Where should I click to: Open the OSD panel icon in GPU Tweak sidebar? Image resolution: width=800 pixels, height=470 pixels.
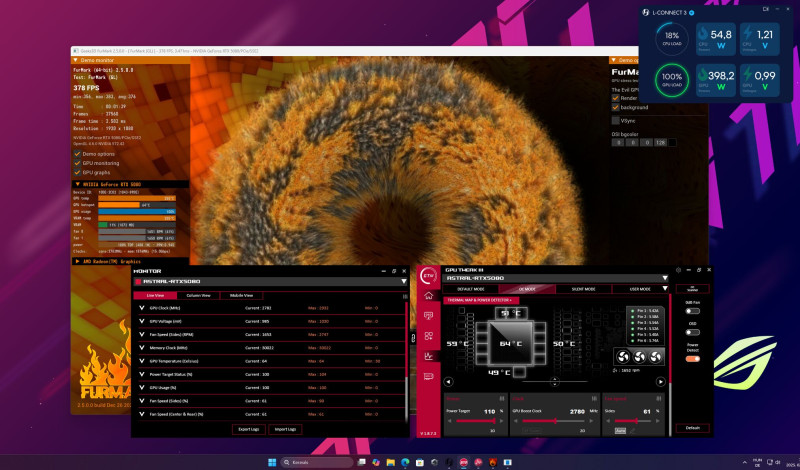(x=428, y=316)
